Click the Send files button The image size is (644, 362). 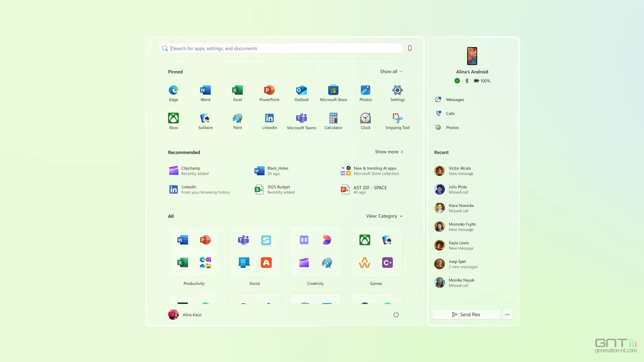point(466,315)
